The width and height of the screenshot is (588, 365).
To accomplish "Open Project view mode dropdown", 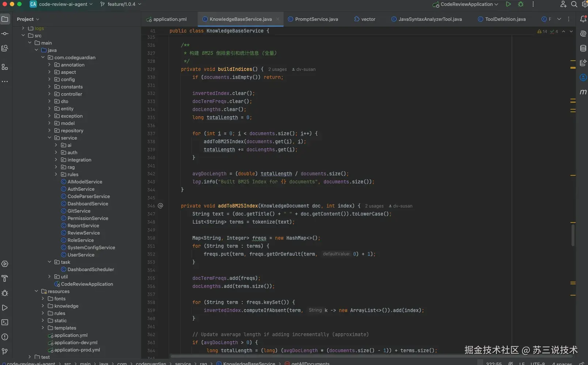I will [28, 19].
